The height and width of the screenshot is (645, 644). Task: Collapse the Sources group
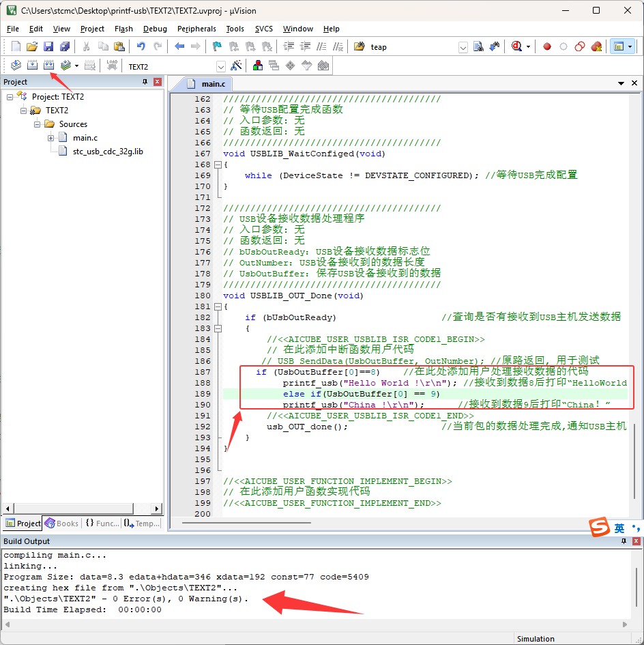pyautogui.click(x=37, y=124)
